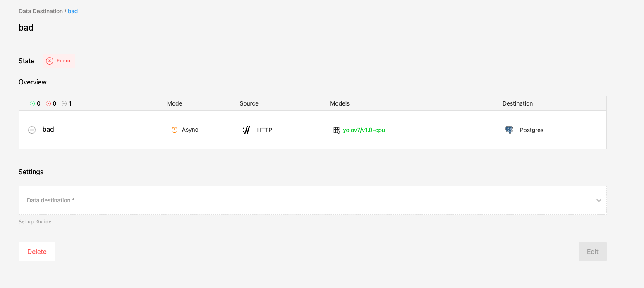Open the Data destination dropdown

click(x=312, y=200)
